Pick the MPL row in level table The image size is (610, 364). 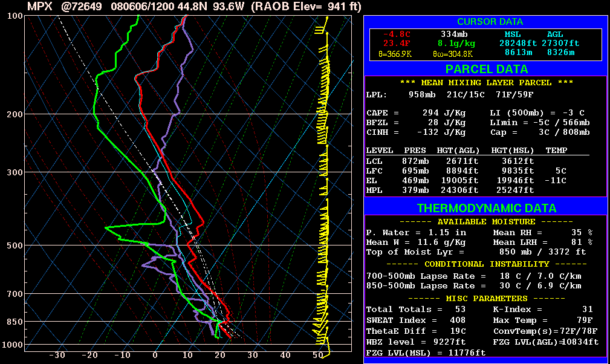coord(374,190)
